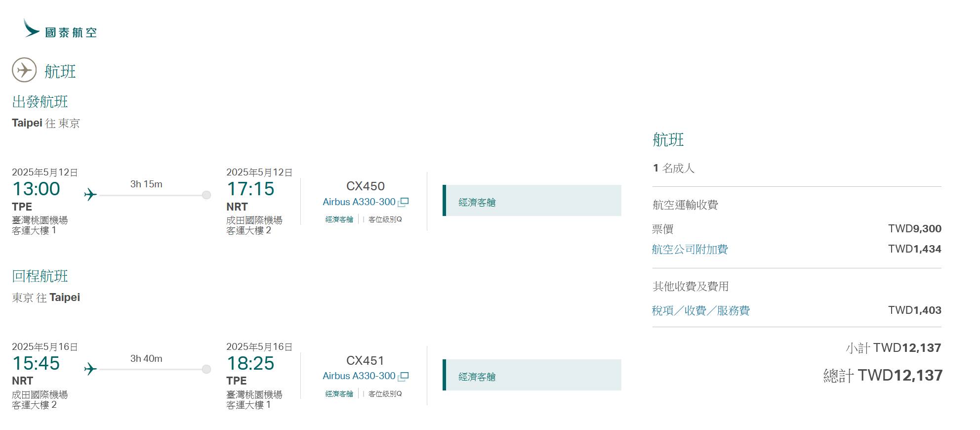View the 稅項／收費／服務費 breakdown
The height and width of the screenshot is (430, 980).
point(700,310)
